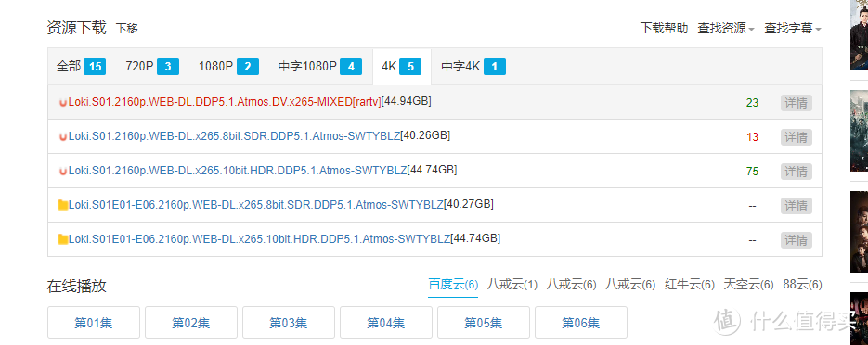Open Loki.S01E01-E06 8bit.SDR folder link

tap(255, 205)
